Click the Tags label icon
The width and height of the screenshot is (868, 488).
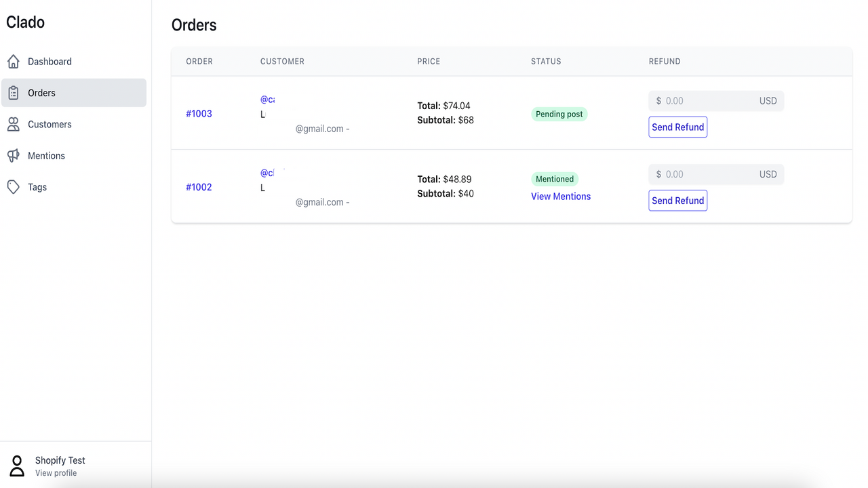tap(14, 187)
